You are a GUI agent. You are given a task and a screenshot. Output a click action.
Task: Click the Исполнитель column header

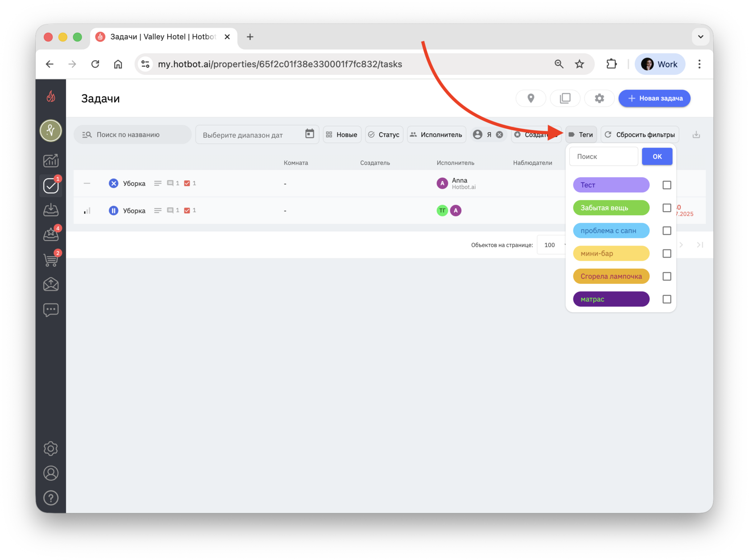(x=455, y=163)
